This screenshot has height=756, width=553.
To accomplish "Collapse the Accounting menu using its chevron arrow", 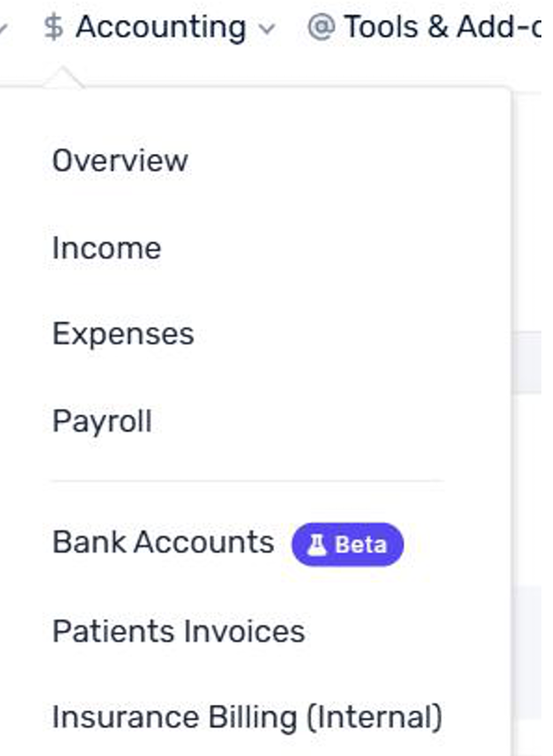I will (267, 29).
